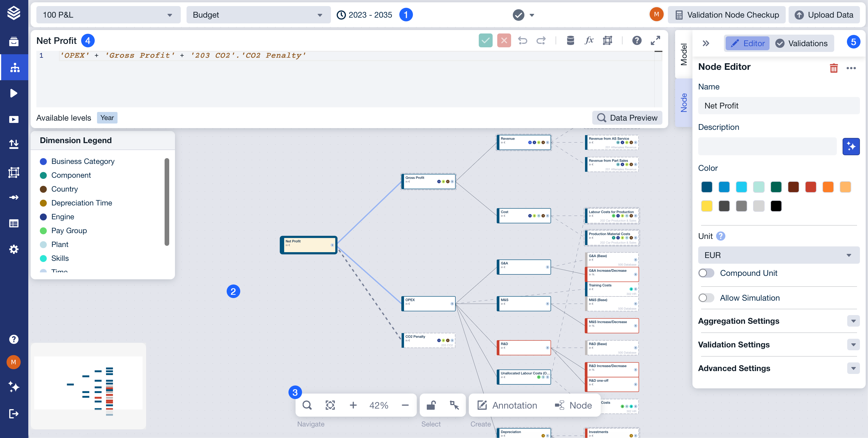Viewport: 868px width, 438px height.
Task: Open the EUR unit dropdown
Action: click(778, 255)
